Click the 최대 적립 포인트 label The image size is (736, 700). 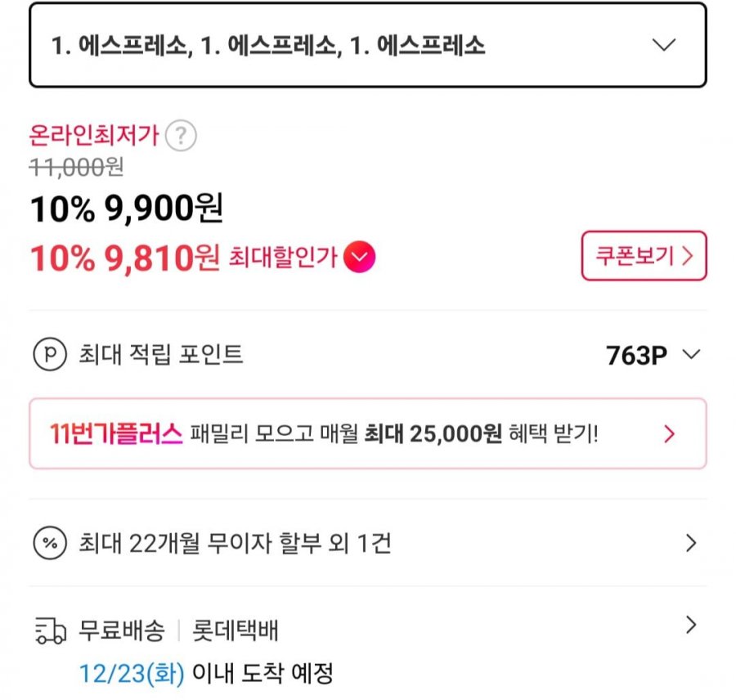point(161,355)
